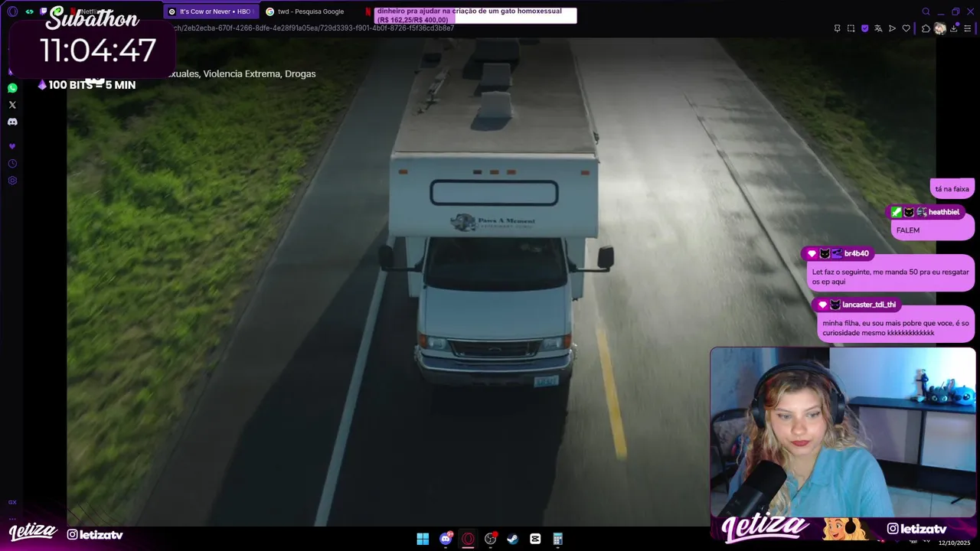Open the extensions cube icon

click(x=926, y=28)
